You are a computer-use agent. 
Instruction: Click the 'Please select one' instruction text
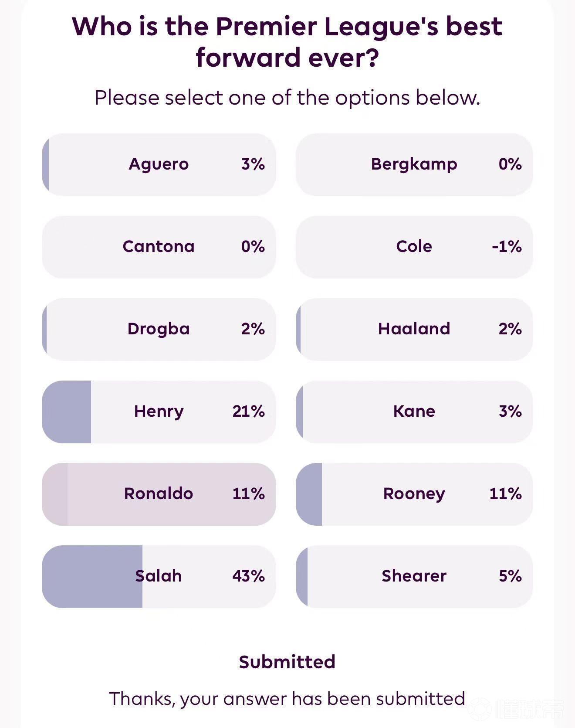tap(287, 98)
